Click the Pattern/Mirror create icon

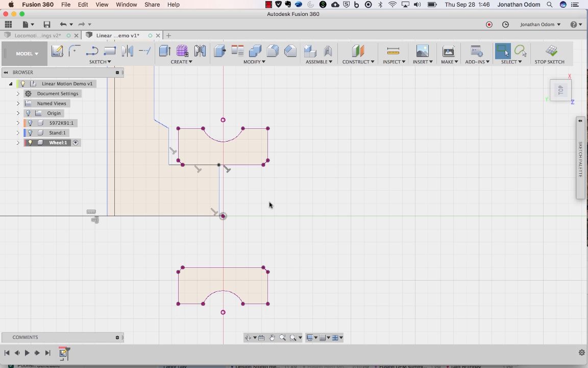[x=200, y=51]
